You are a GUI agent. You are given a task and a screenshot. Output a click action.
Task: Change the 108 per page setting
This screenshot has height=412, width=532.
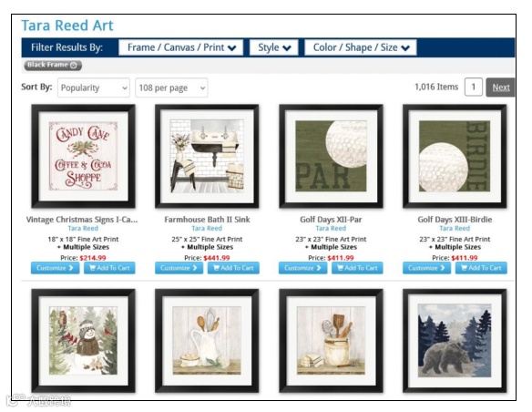(x=171, y=88)
